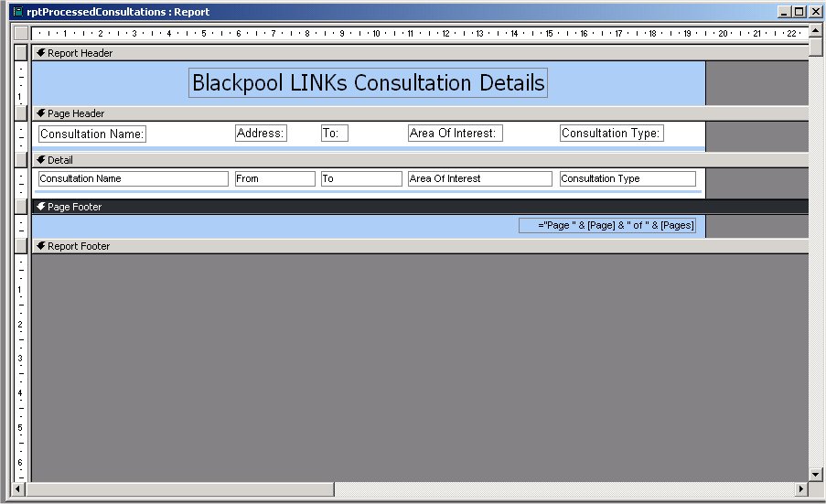Click the horizontal scrollbar right arrow

(801, 488)
